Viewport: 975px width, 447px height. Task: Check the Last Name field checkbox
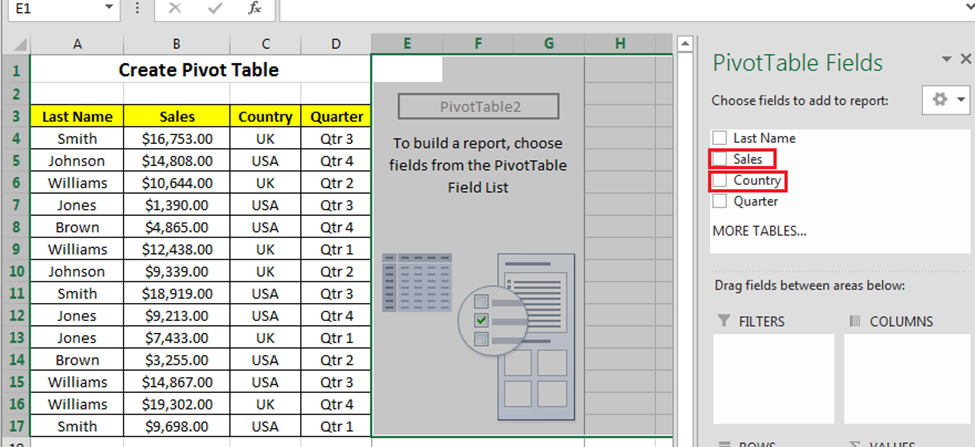coord(720,138)
